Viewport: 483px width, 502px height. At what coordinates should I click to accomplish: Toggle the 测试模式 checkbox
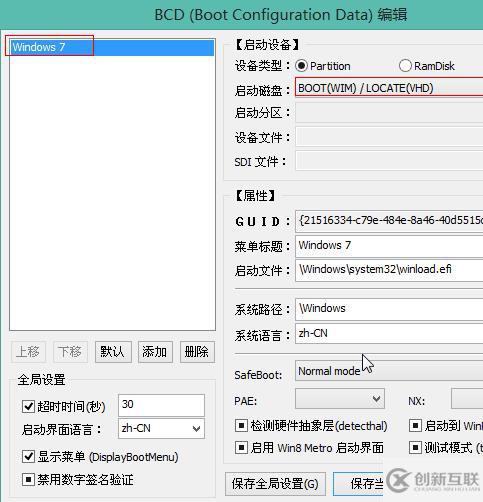(415, 448)
